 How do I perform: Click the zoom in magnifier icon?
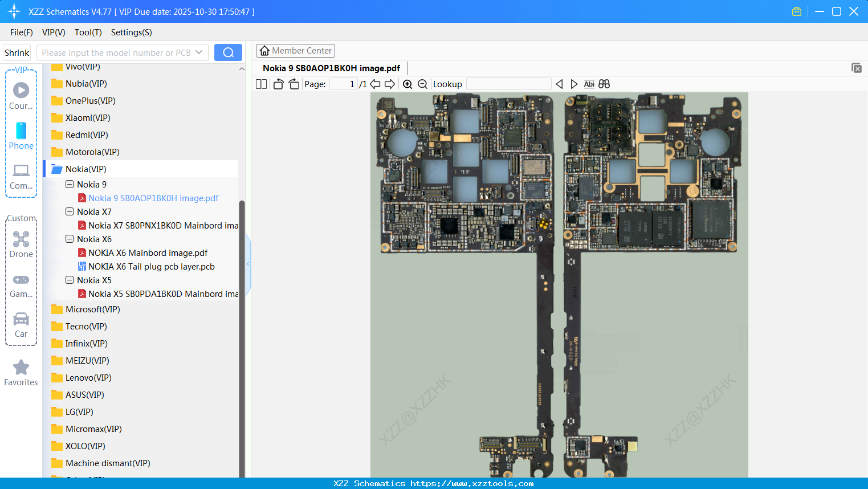pos(407,84)
